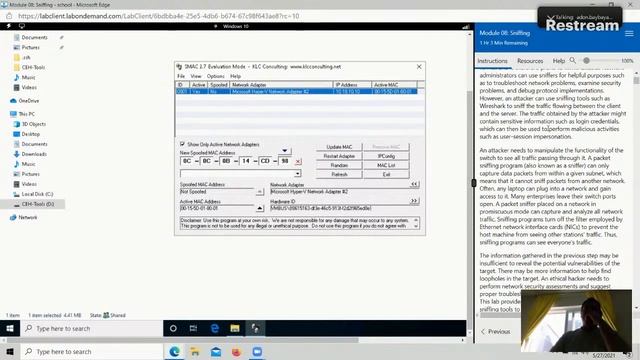This screenshot has width=640, height=360.
Task: Click the first MAC octet field
Action: click(187, 161)
